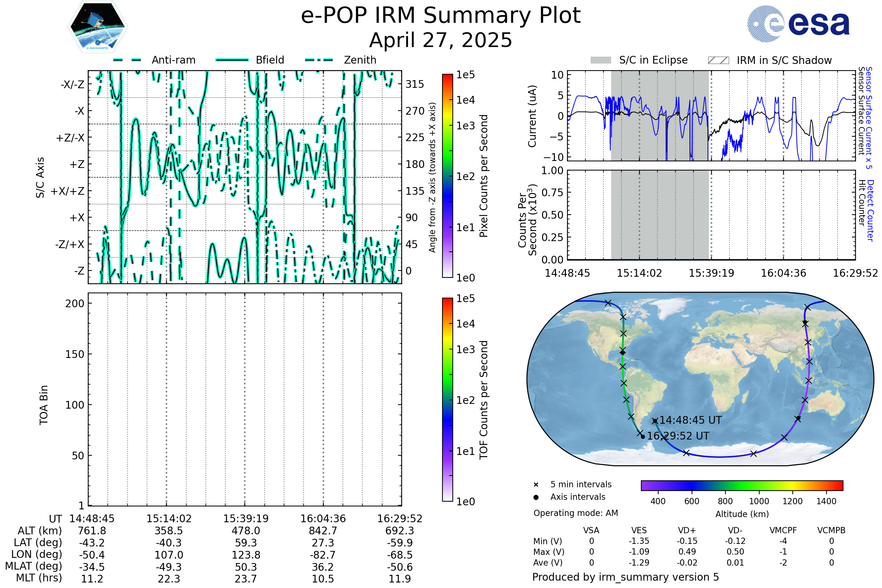Screen dimensions: 882x588
Task: Click the Zenith dash-dot legend marker
Action: pos(319,60)
